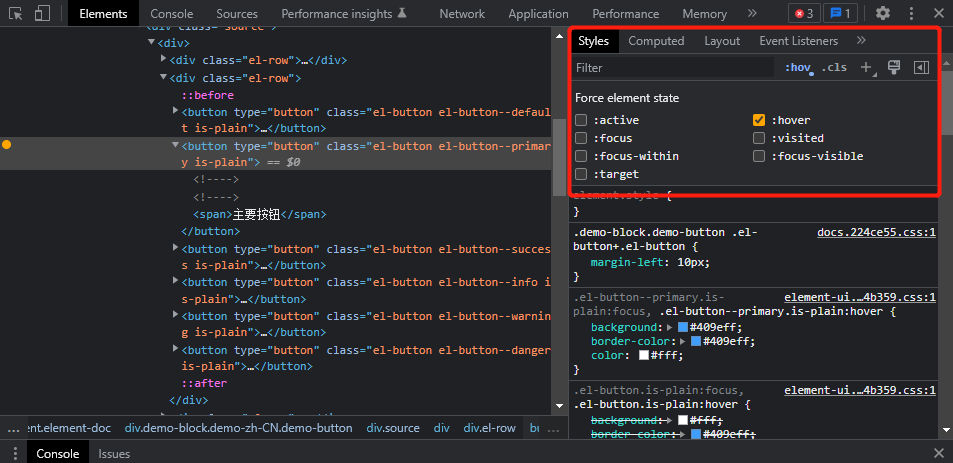
Task: Collapse the top-level div node
Action: [x=151, y=43]
